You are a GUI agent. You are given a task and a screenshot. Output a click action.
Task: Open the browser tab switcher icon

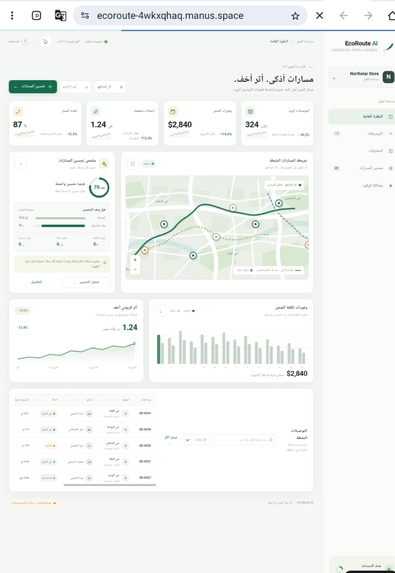36,15
